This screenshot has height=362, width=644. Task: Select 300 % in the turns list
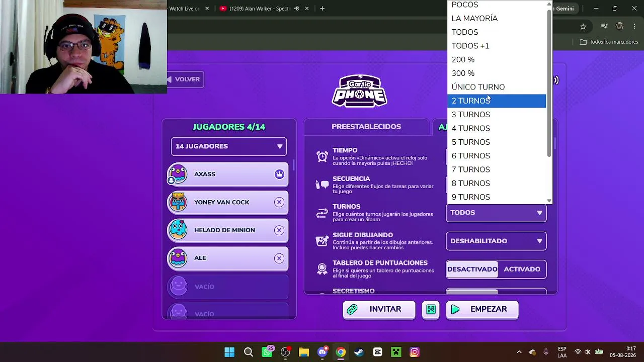click(497, 73)
